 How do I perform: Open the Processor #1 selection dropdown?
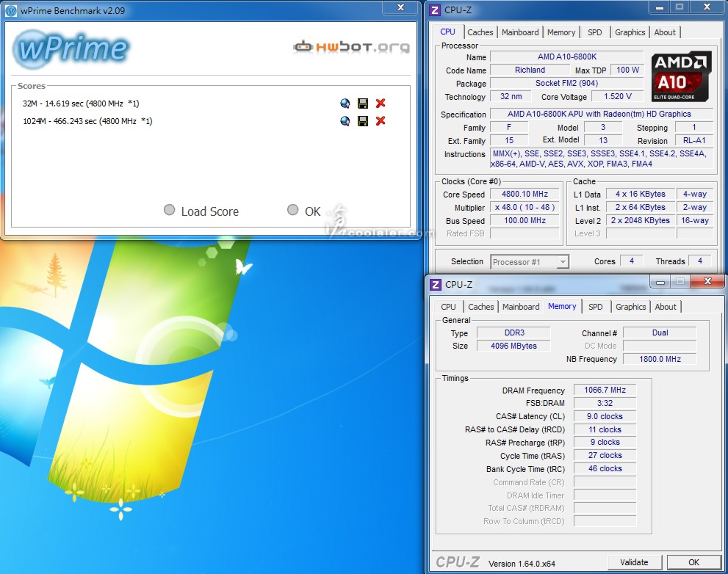[x=530, y=262]
